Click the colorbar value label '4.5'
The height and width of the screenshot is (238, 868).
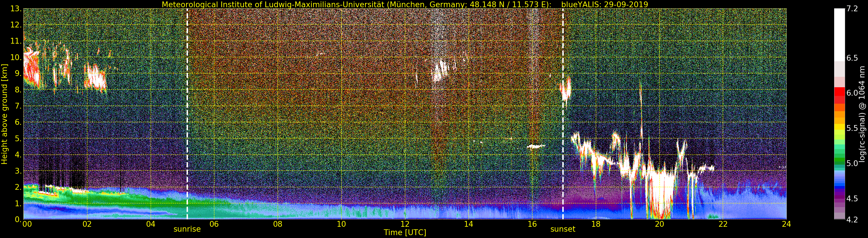(852, 198)
